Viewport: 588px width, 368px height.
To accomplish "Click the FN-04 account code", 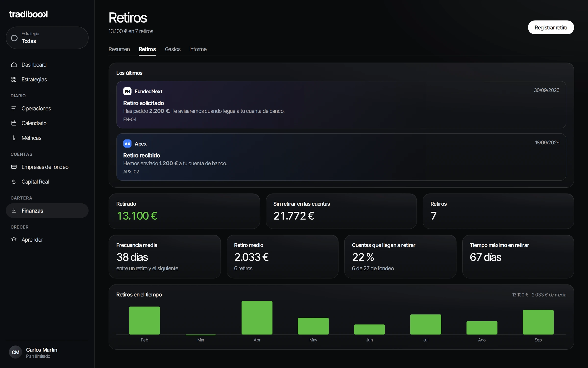I will [x=130, y=119].
